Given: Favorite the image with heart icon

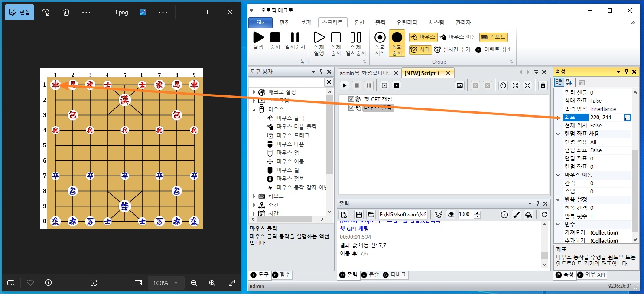Looking at the screenshot, I should (30, 283).
